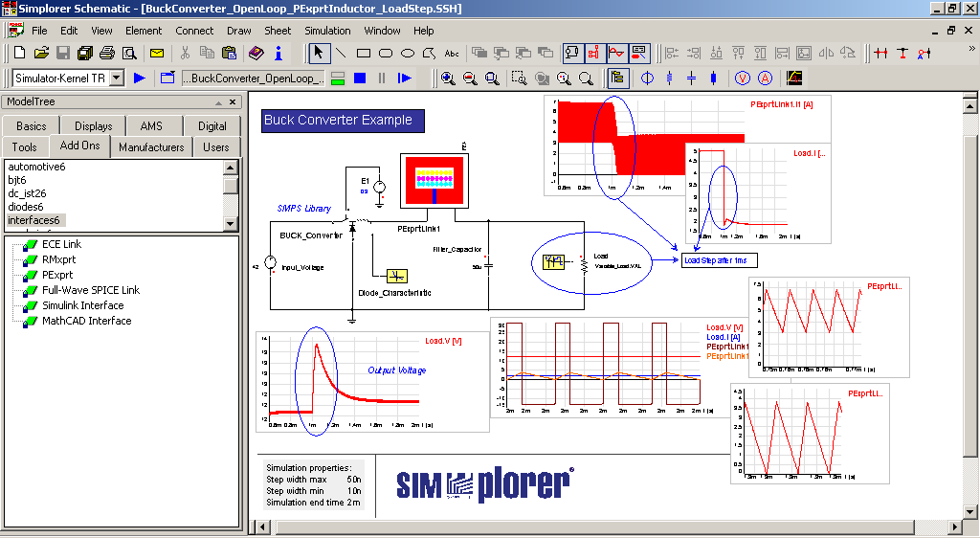Click the Load Step after 1ms label
The height and width of the screenshot is (538, 980).
click(x=719, y=260)
